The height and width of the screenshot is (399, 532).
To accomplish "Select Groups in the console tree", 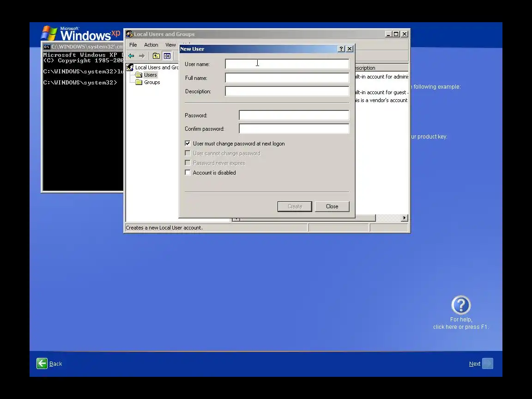I will 152,82.
